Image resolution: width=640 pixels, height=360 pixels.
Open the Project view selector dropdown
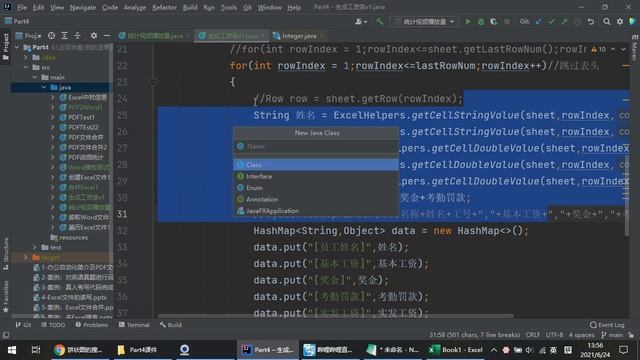(29, 36)
